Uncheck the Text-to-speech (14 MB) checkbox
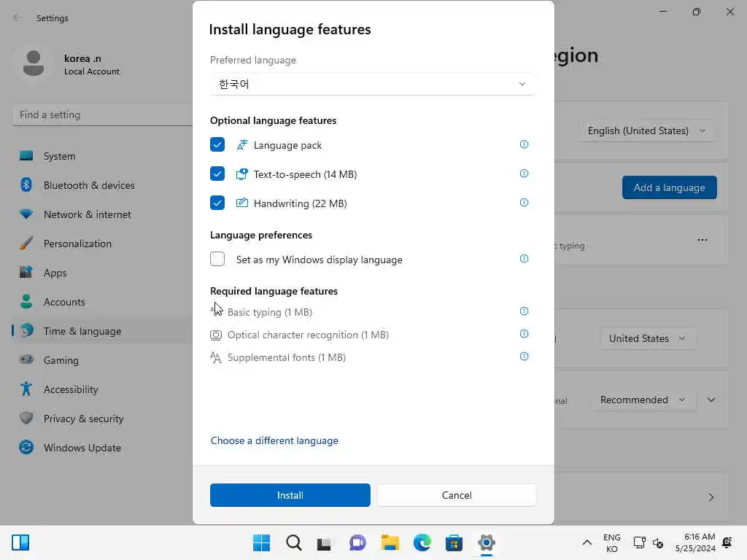The width and height of the screenshot is (747, 560). [x=217, y=174]
